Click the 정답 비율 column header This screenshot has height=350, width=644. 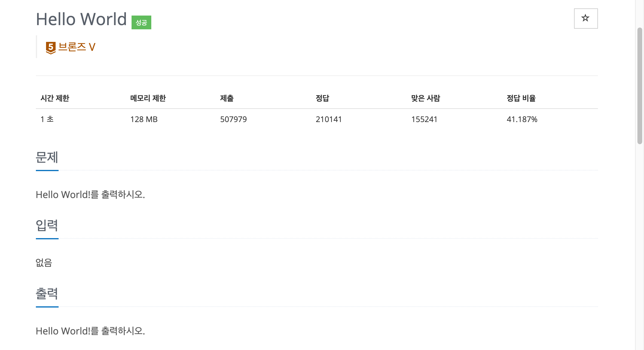click(521, 98)
